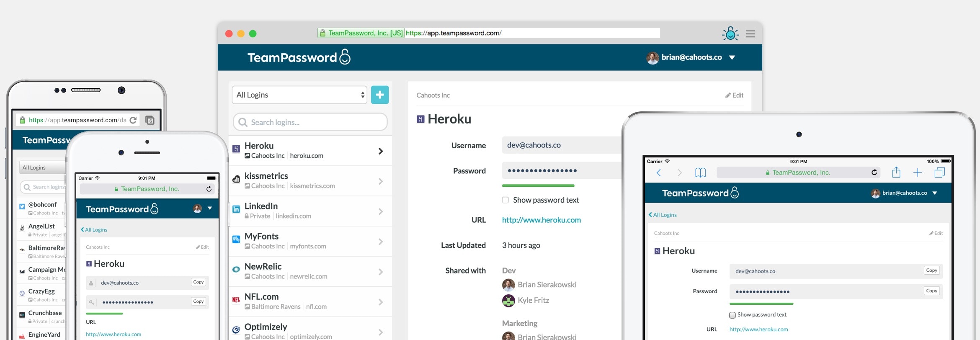This screenshot has width=980, height=340.
Task: Click Kyle Fritz avatar under Dev
Action: click(x=508, y=300)
